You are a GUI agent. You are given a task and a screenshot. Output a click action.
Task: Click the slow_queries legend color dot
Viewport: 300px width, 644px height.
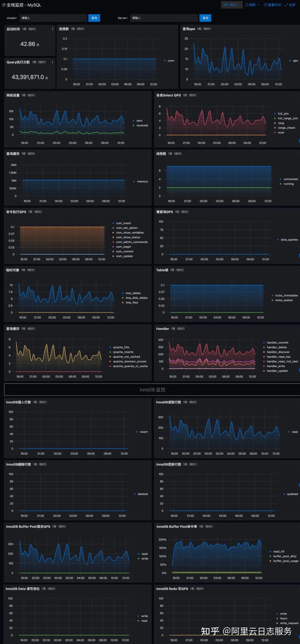278,240
